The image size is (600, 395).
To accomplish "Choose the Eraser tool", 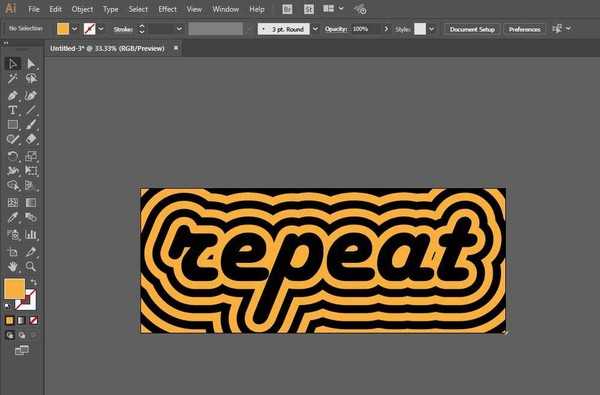I will (31, 139).
